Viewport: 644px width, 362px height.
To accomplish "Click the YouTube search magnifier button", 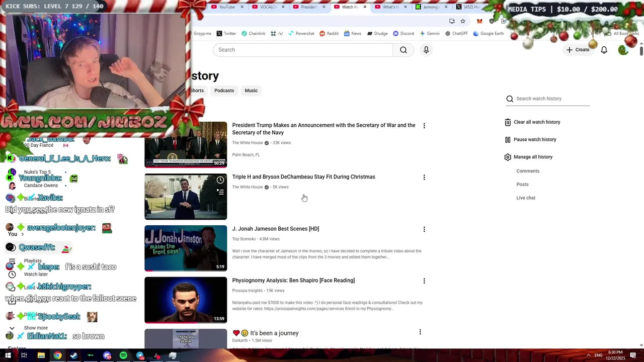I will pyautogui.click(x=404, y=50).
